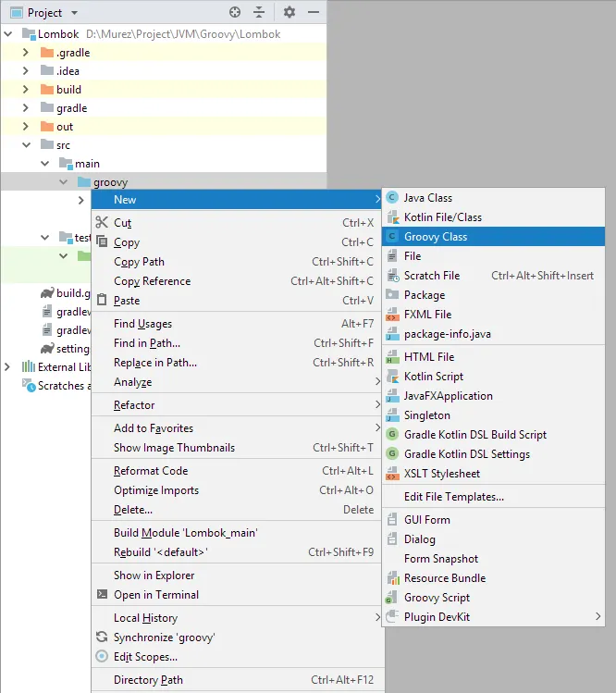Click the Java Class icon
The width and height of the screenshot is (616, 693).
pos(392,197)
